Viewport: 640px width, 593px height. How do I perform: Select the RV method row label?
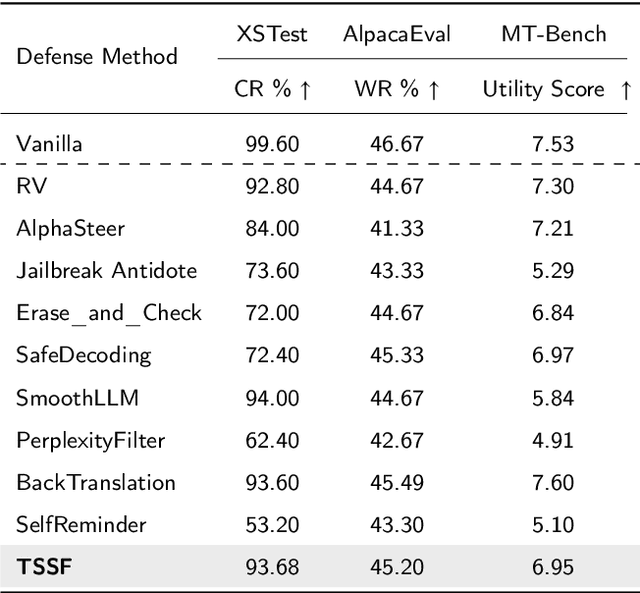click(30, 185)
